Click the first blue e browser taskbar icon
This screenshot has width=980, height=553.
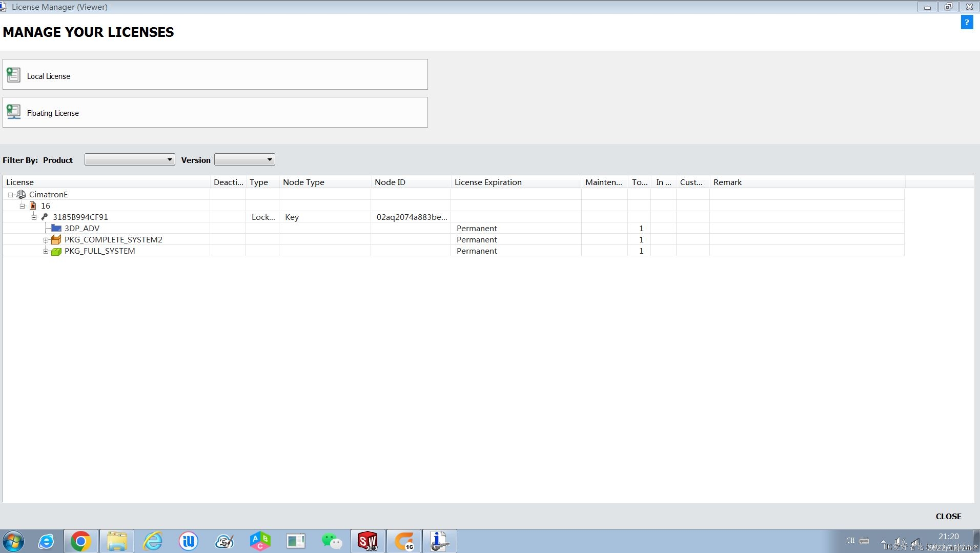[x=46, y=541]
